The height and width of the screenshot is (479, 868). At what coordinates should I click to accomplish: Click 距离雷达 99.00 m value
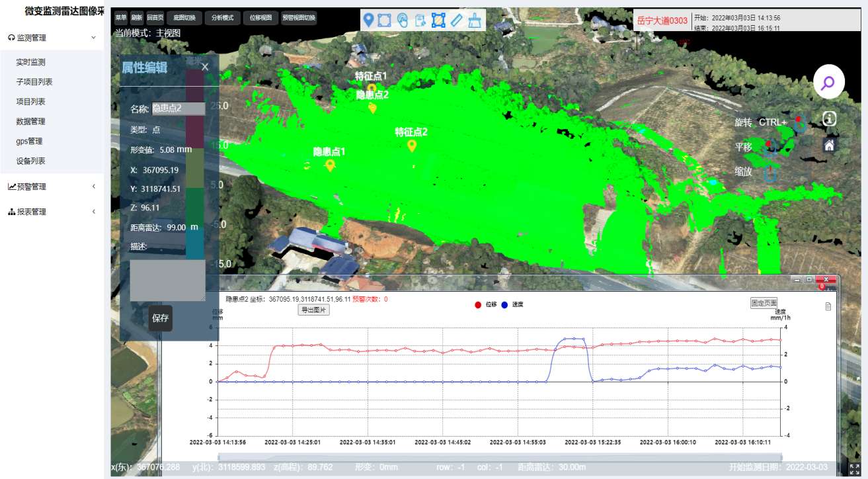point(182,227)
